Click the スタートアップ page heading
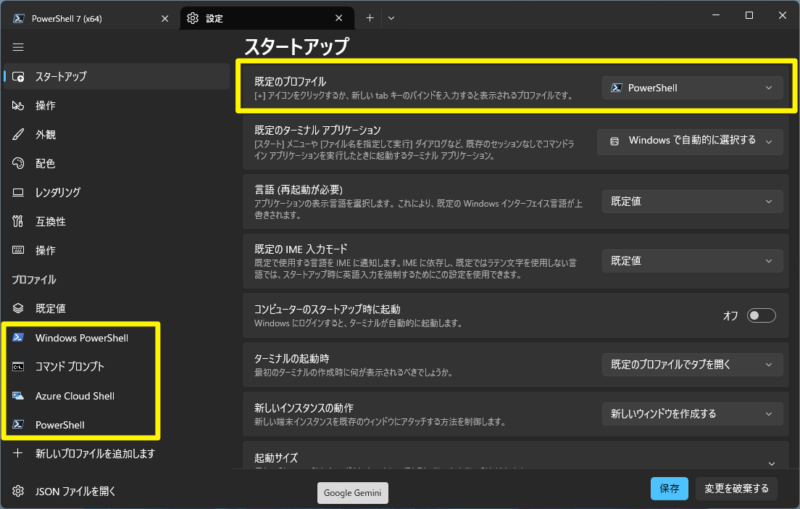 click(296, 46)
